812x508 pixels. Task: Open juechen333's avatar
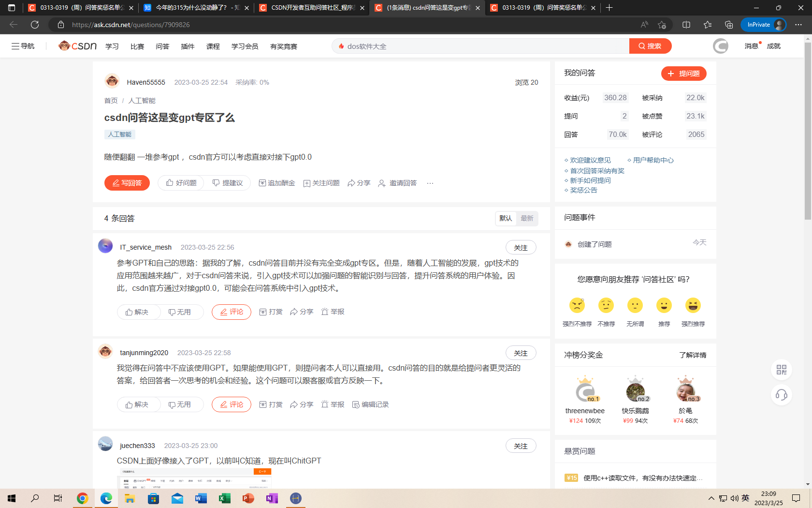click(105, 444)
